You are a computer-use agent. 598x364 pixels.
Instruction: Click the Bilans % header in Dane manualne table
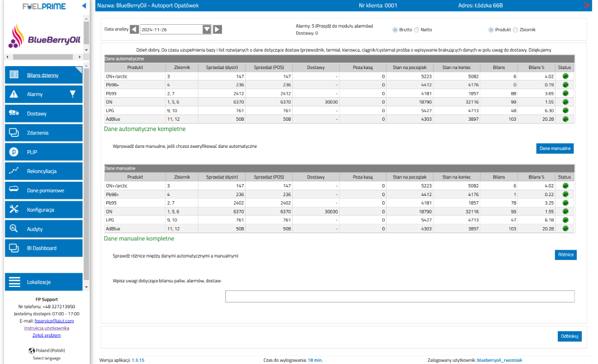click(536, 177)
